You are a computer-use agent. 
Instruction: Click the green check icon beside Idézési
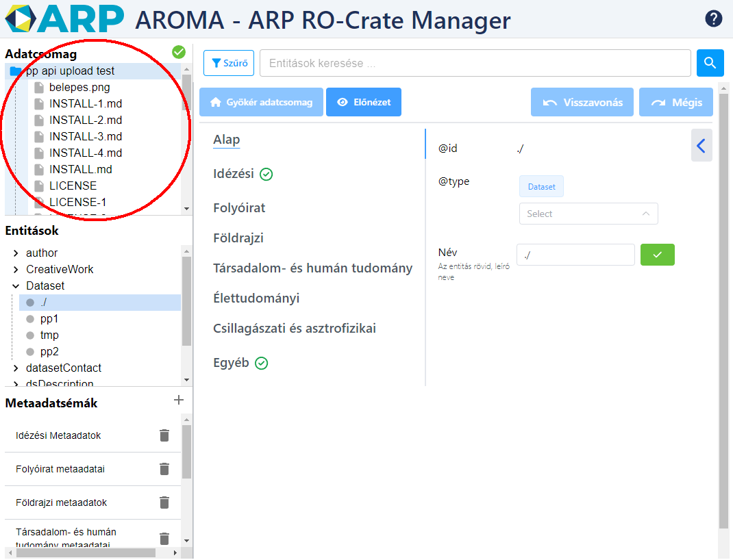coord(266,174)
